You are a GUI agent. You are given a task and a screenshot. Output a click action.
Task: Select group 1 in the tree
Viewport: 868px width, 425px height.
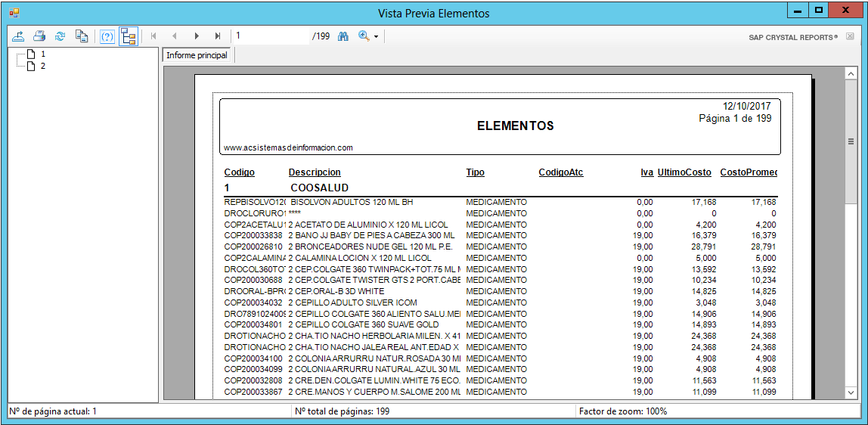point(43,54)
